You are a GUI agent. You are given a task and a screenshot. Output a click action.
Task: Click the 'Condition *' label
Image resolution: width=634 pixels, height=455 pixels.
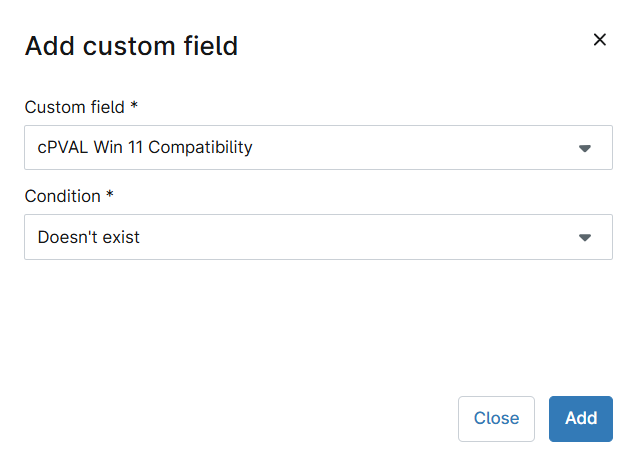point(69,196)
